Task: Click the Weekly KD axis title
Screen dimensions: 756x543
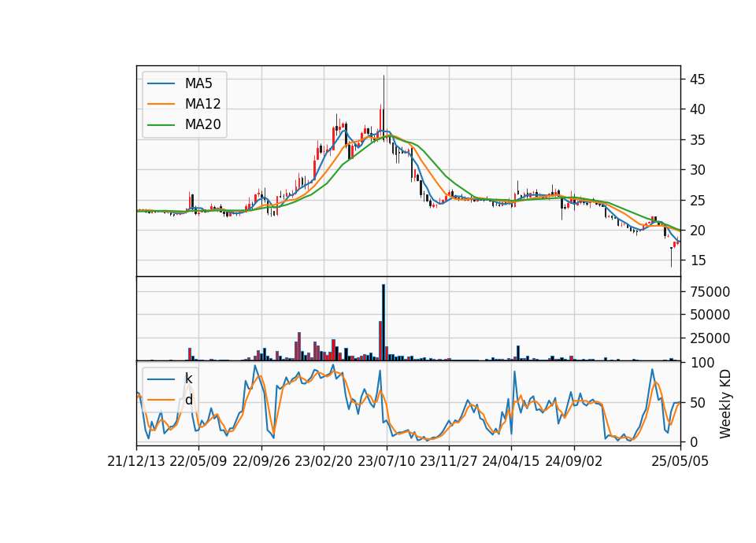Action: (724, 404)
